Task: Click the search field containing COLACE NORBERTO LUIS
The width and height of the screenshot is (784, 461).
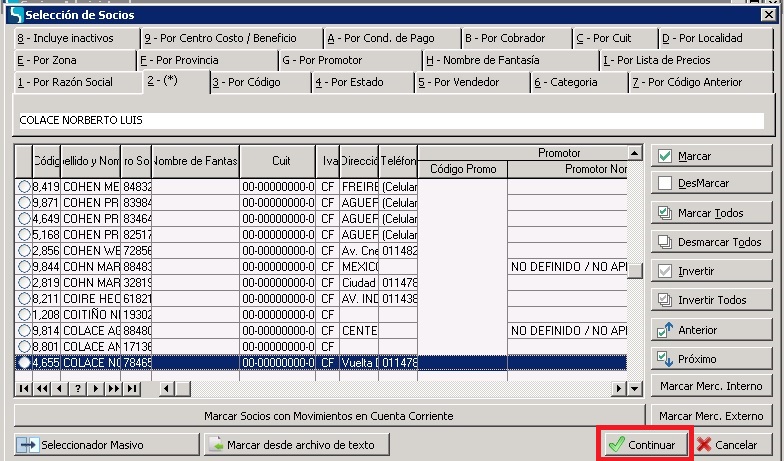Action: point(390,120)
